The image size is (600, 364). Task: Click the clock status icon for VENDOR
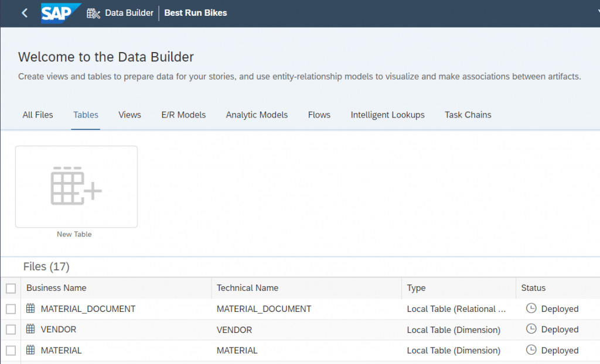point(531,329)
